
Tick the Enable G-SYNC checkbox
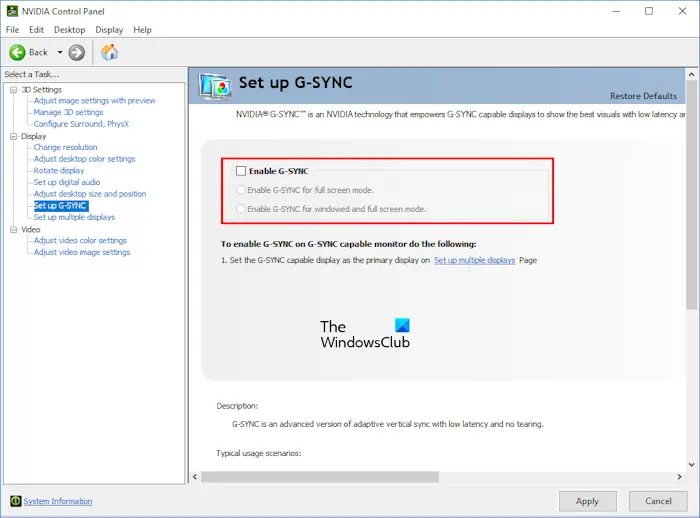[x=241, y=171]
